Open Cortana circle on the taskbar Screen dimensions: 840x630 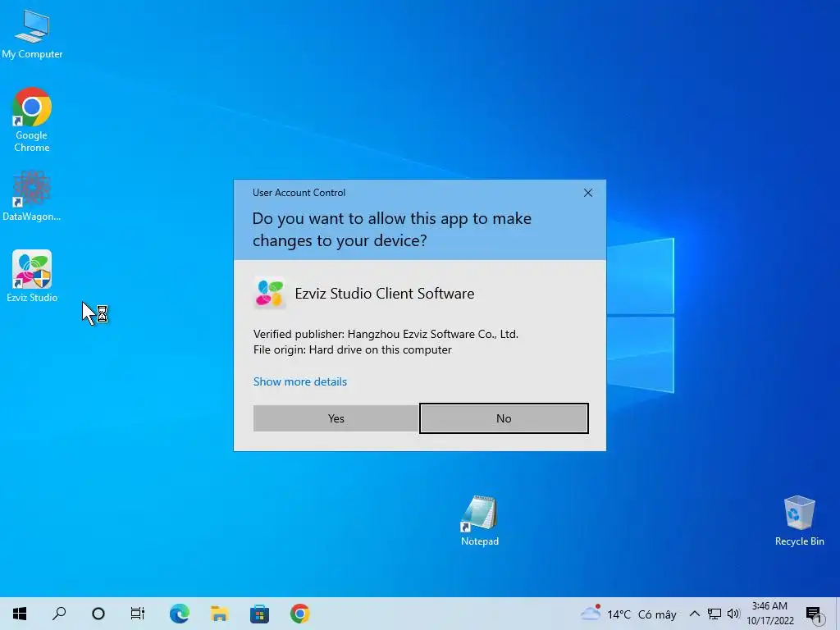point(98,614)
